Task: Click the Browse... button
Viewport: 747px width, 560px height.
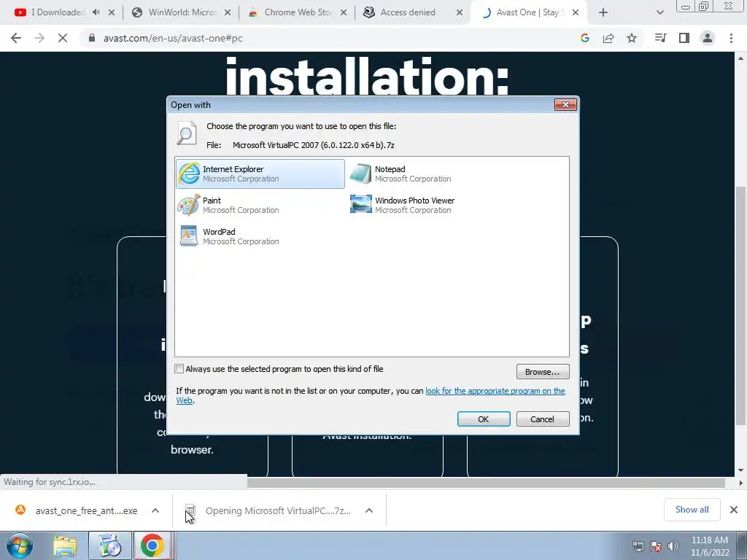Action: click(543, 371)
